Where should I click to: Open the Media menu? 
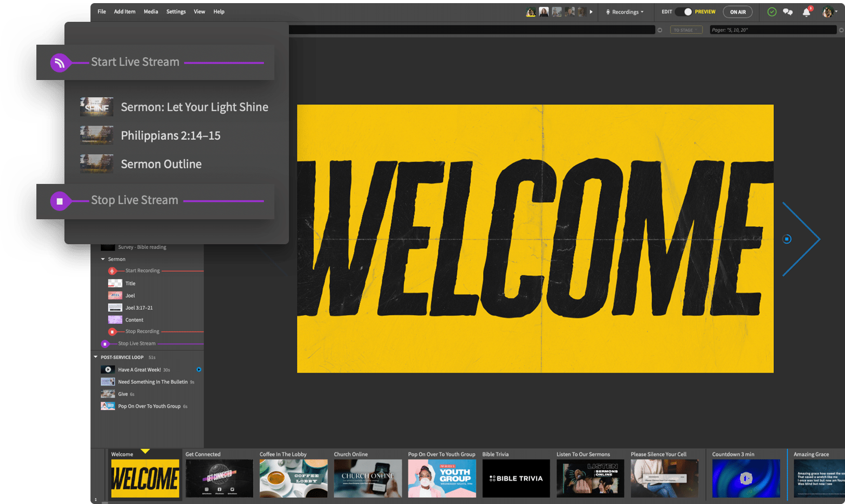tap(151, 11)
